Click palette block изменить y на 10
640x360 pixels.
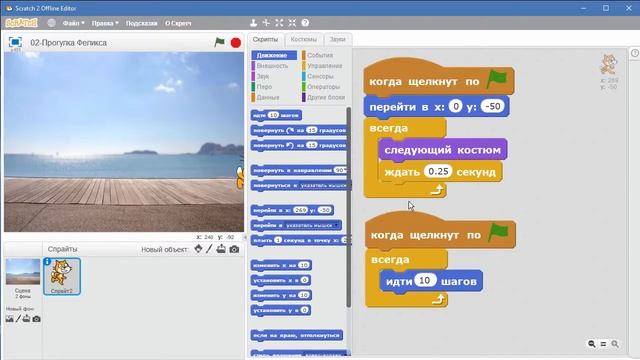[281, 296]
